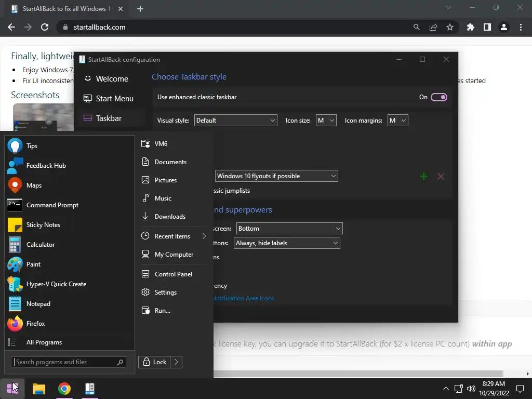Open Windows 10 flyouts dropdown
Viewport: 532px width, 399px height.
(x=276, y=176)
